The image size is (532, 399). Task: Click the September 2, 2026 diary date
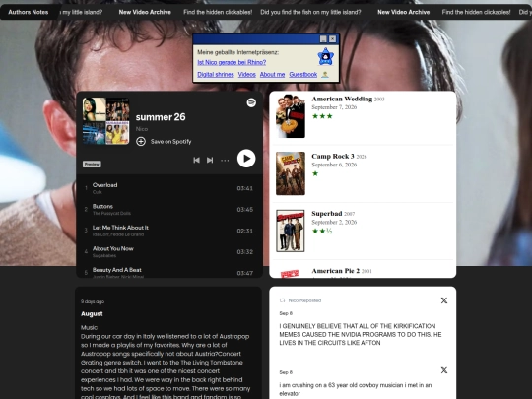point(334,222)
